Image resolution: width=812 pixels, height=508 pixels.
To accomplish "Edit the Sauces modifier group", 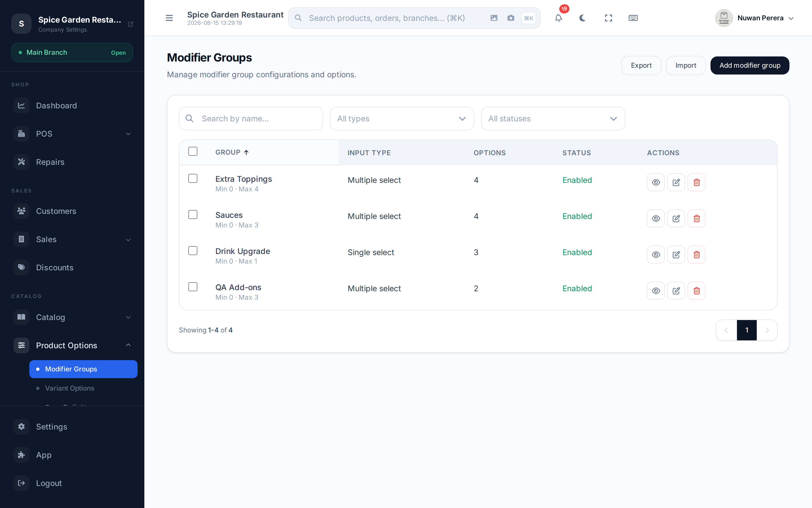I will [676, 219].
